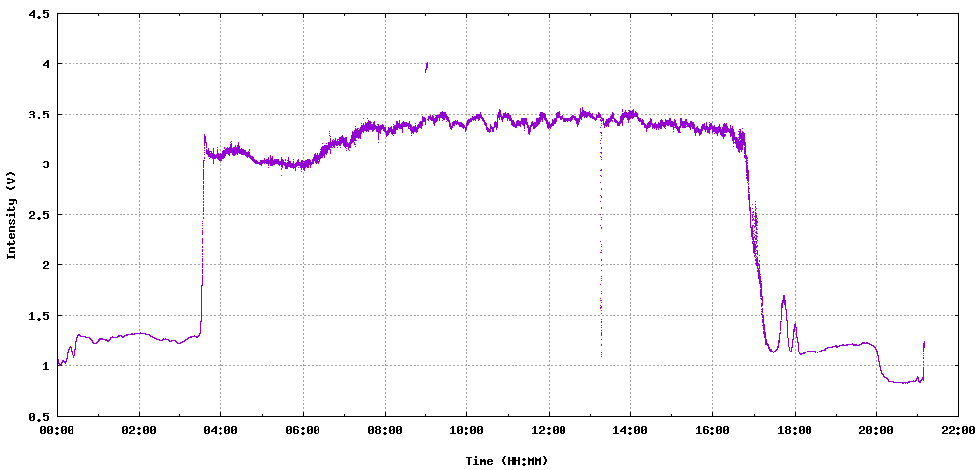Viewport: 980px width, 470px height.
Task: Click the 2.5 y-axis tick label
Action: pyautogui.click(x=39, y=214)
